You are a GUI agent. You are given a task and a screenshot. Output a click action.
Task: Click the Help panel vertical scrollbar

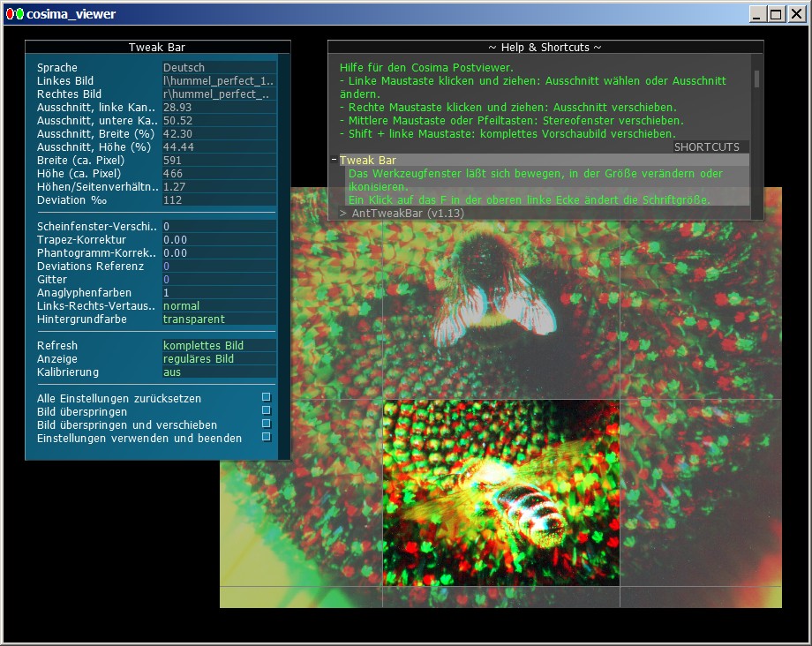pos(756,79)
